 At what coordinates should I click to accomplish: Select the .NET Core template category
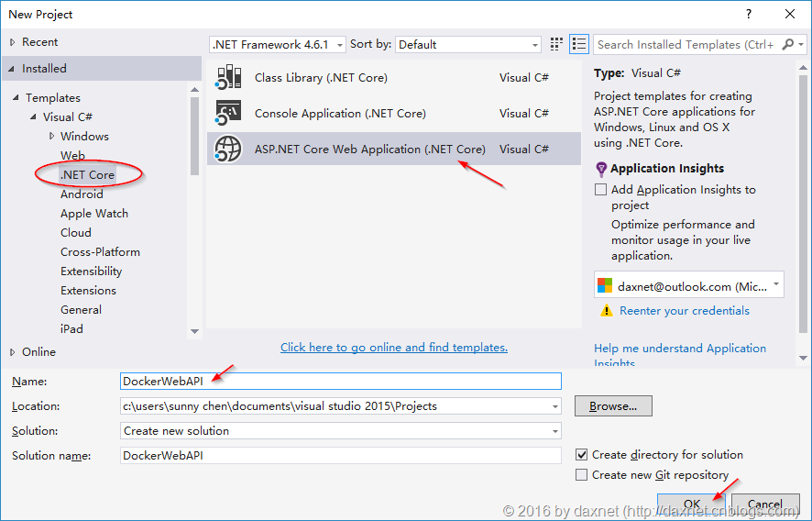[x=87, y=174]
